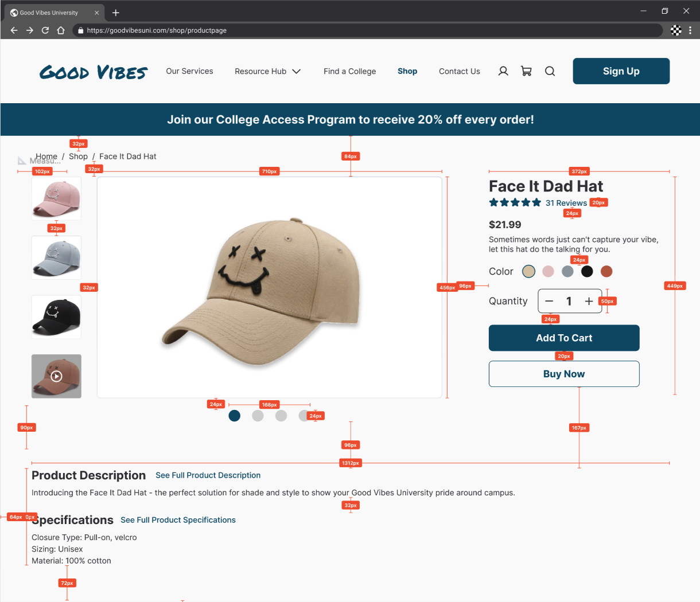Viewport: 700px width, 602px height.
Task: Go to the Shop nav item
Action: (x=407, y=71)
